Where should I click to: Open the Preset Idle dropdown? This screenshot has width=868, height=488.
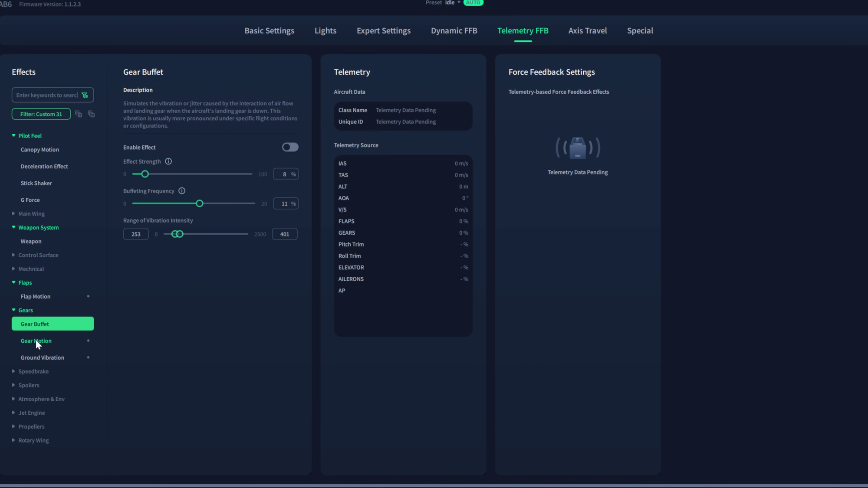click(453, 3)
